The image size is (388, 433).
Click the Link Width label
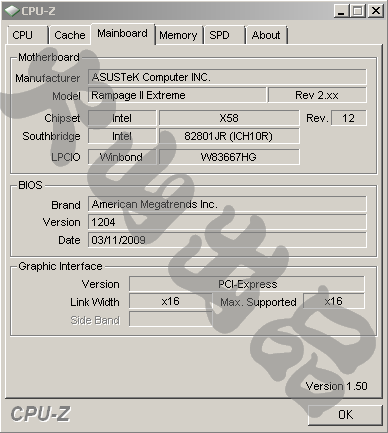click(x=95, y=302)
